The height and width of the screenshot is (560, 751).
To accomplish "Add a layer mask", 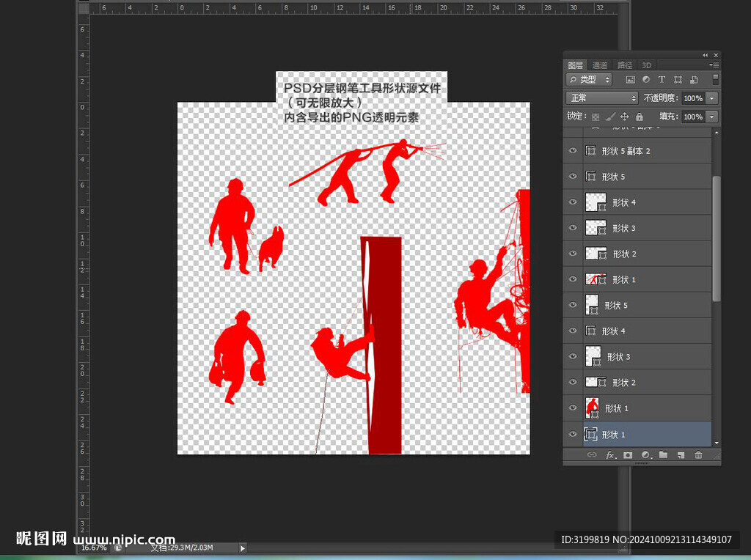I will 628,455.
